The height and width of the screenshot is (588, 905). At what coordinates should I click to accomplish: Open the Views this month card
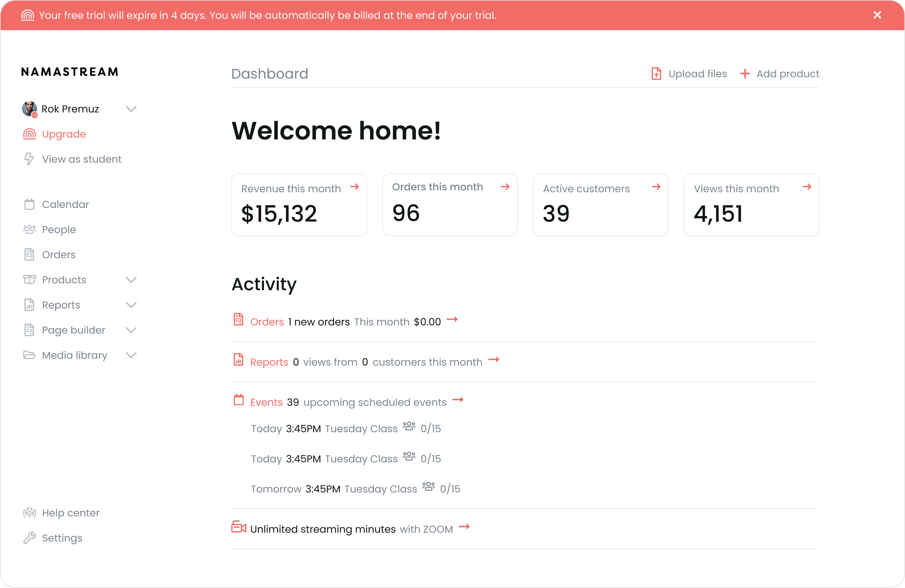point(751,204)
